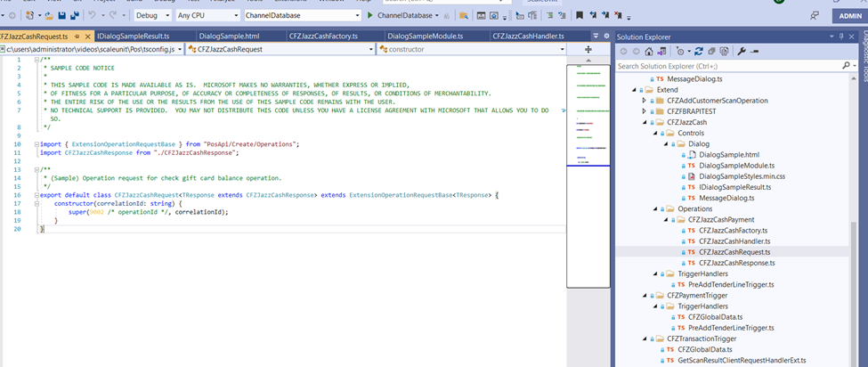Collapse the CFZJazzCashPayment folder

pos(665,220)
